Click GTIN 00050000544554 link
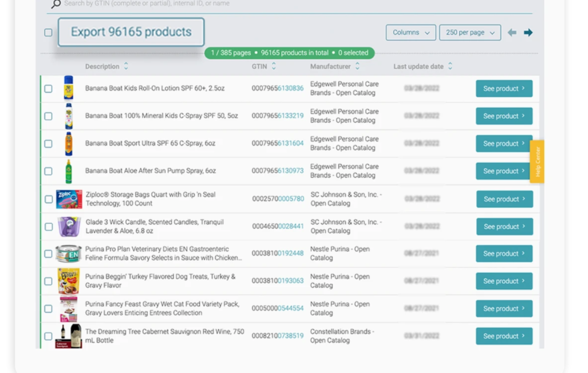This screenshot has height=373, width=588. (278, 308)
